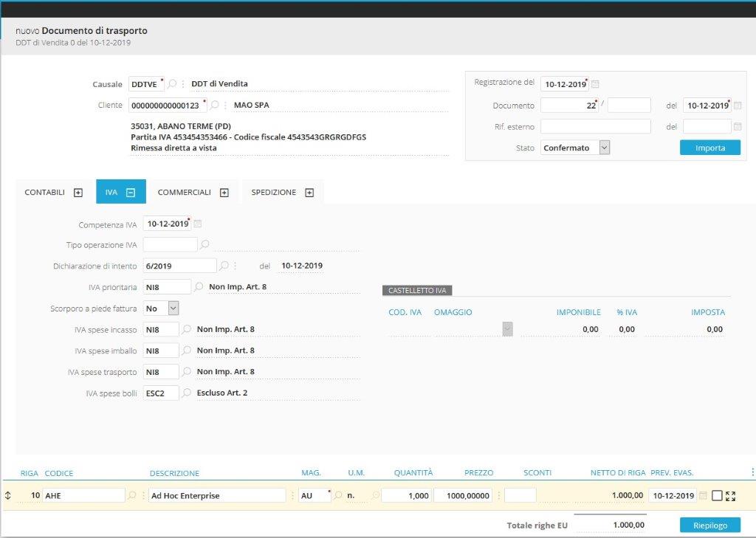756x538 pixels.
Task: Expand row 10 to full-screen detail
Action: (x=731, y=496)
